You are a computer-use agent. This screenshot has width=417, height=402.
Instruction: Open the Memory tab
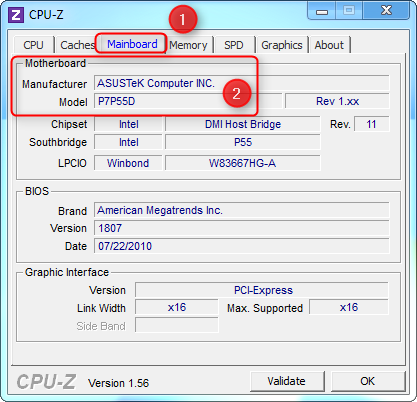[188, 45]
